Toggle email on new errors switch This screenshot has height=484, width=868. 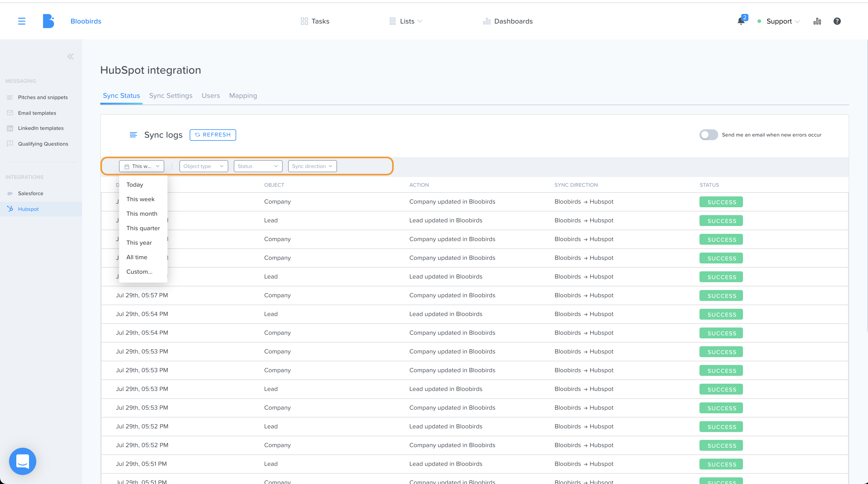(709, 135)
